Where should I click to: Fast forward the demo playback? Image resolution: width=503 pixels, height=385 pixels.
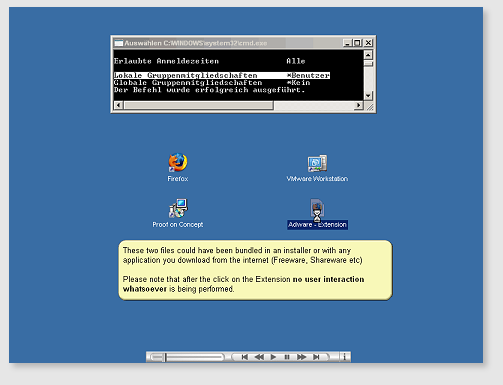301,357
